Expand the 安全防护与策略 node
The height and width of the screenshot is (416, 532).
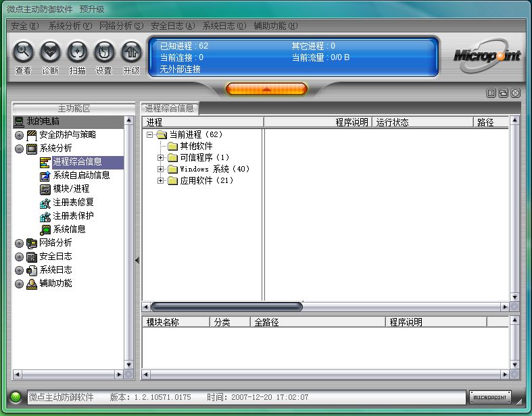tap(20, 135)
